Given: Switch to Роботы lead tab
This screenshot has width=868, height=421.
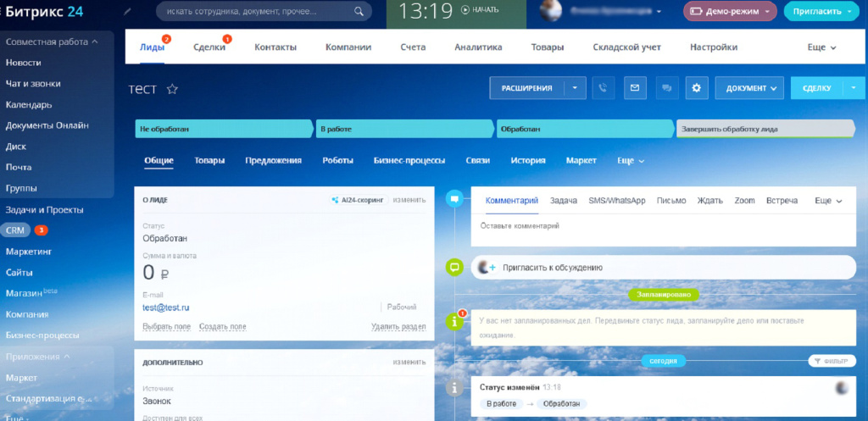Looking at the screenshot, I should tap(337, 161).
